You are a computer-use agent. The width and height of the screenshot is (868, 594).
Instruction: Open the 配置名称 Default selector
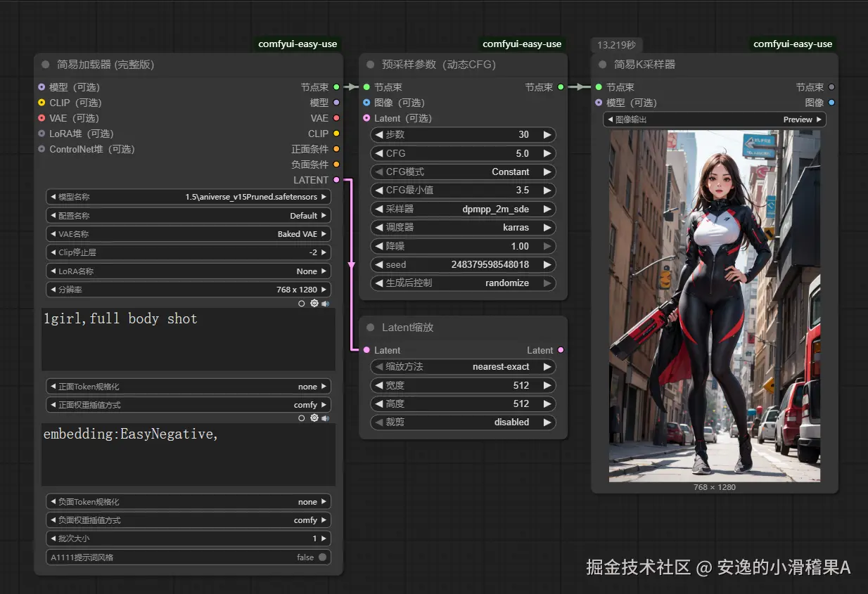pos(189,216)
